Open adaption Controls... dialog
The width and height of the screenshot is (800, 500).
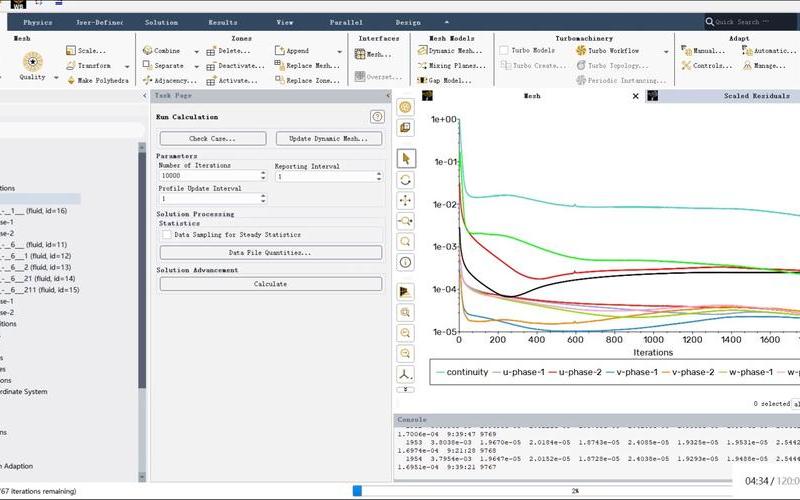tap(706, 65)
